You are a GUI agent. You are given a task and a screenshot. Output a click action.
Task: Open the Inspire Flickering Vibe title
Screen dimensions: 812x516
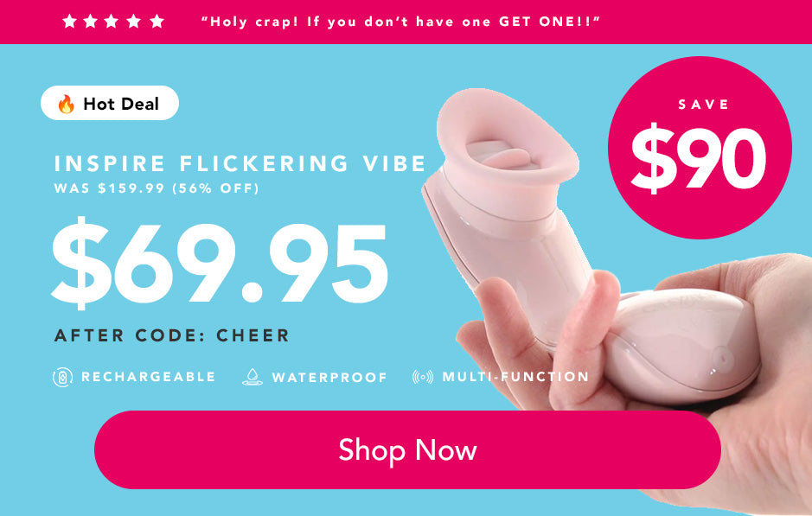tap(240, 163)
